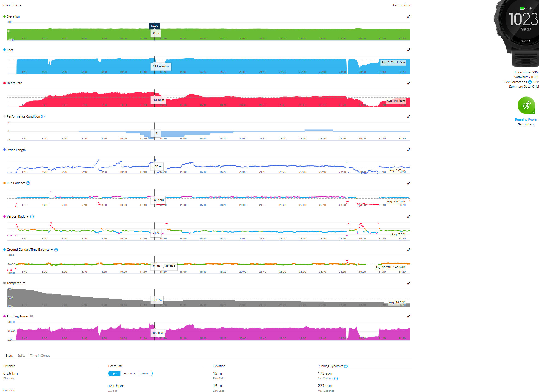Switch heart rate to % of Max
The height and width of the screenshot is (392, 539).
[x=129, y=374]
